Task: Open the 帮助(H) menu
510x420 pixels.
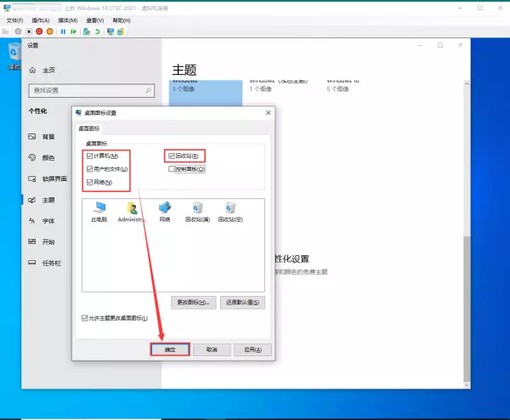Action: [x=122, y=20]
